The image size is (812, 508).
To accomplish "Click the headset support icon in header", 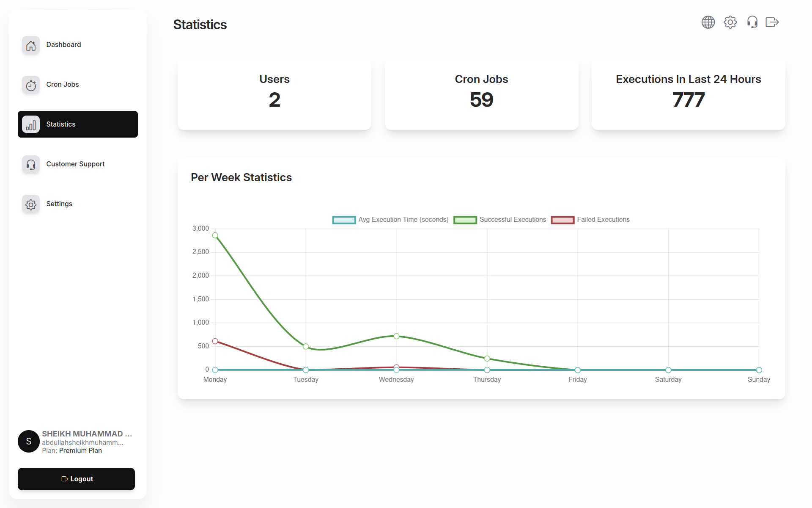I will (752, 22).
